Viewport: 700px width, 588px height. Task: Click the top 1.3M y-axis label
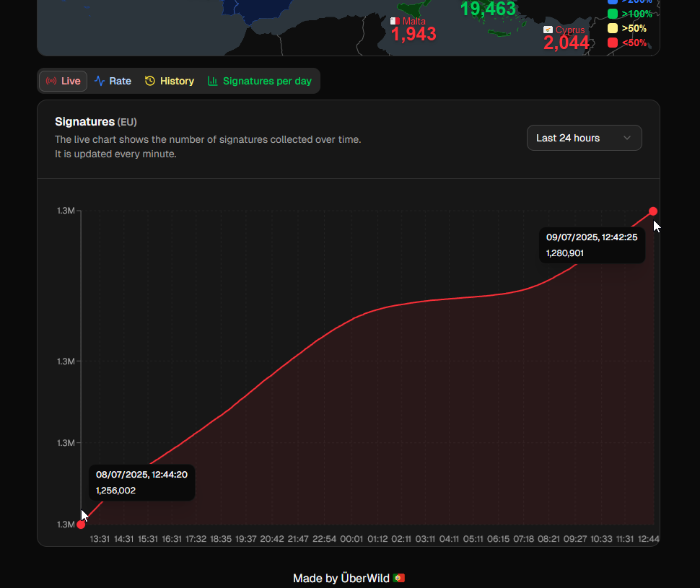pyautogui.click(x=66, y=211)
